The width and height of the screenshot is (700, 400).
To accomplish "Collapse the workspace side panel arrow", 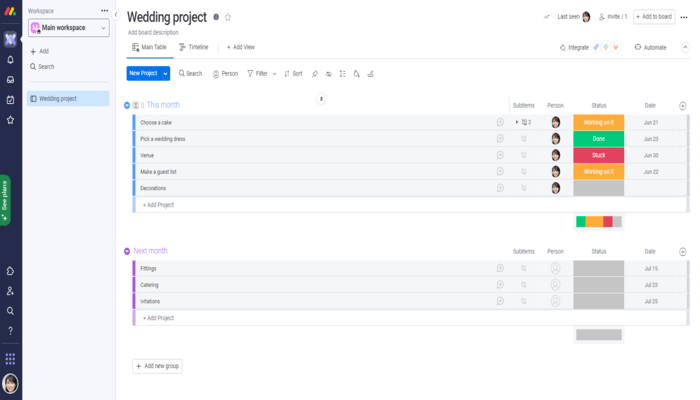I will pos(117,16).
